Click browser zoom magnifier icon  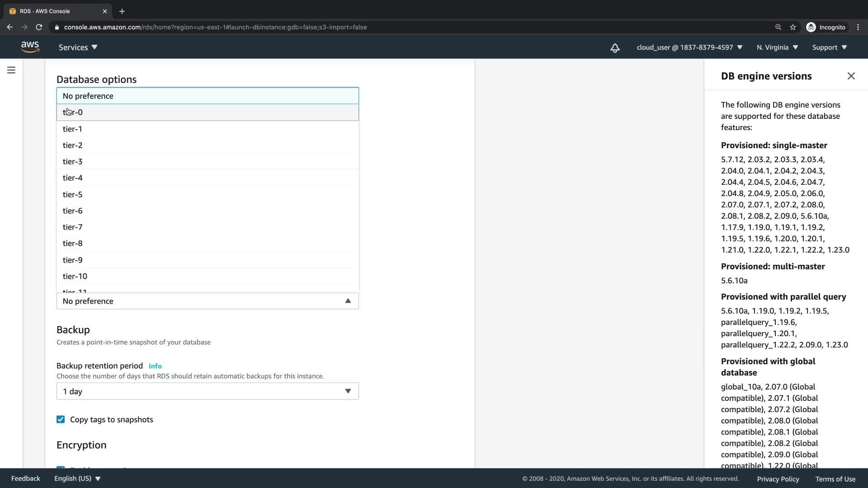click(x=778, y=27)
